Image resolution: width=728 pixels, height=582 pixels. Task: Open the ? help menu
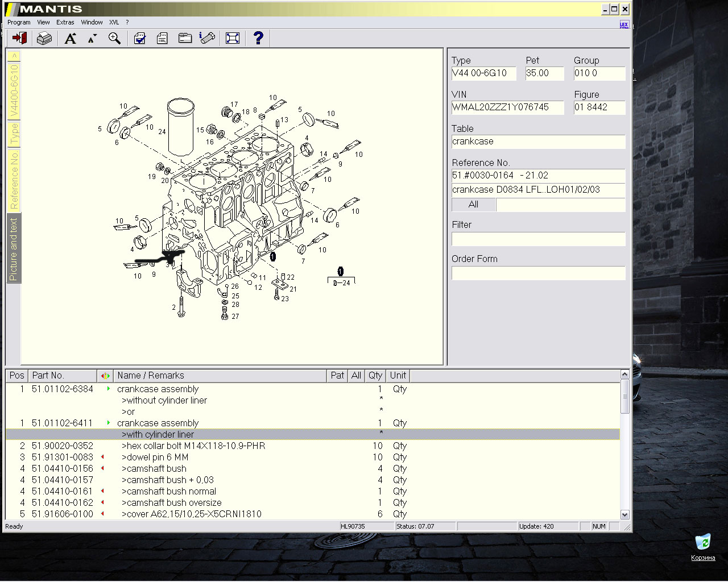[127, 22]
